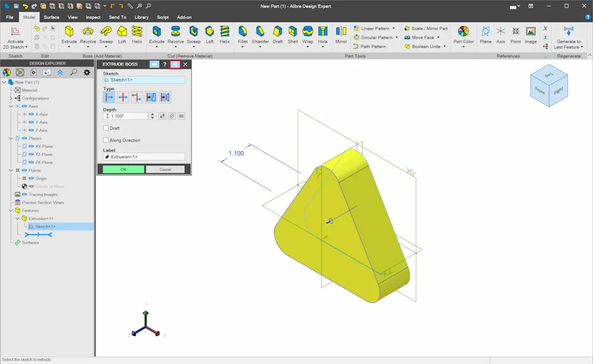Insert a reference Axis
This screenshot has width=593, height=364.
pos(500,35)
